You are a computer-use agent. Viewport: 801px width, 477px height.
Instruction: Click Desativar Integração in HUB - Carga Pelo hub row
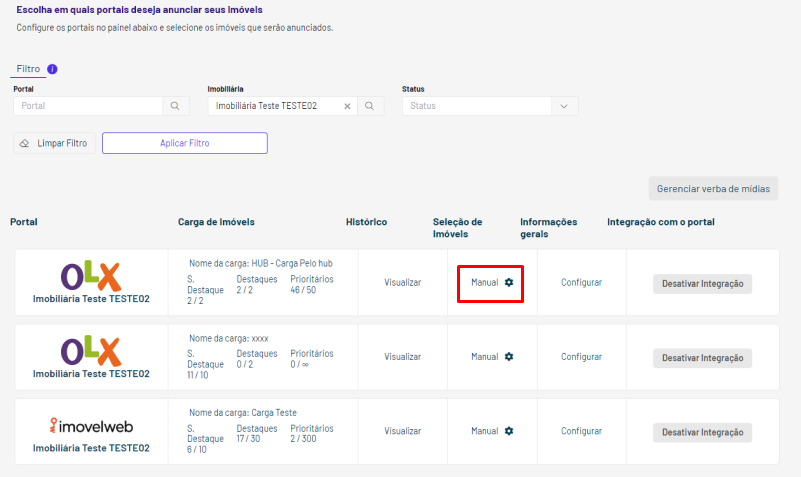pyautogui.click(x=702, y=284)
